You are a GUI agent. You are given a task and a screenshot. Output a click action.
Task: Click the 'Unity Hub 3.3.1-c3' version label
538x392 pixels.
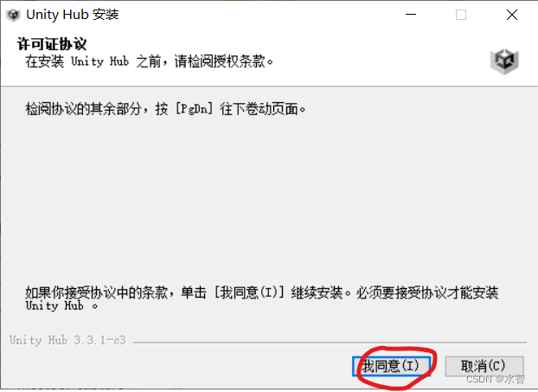pos(67,340)
